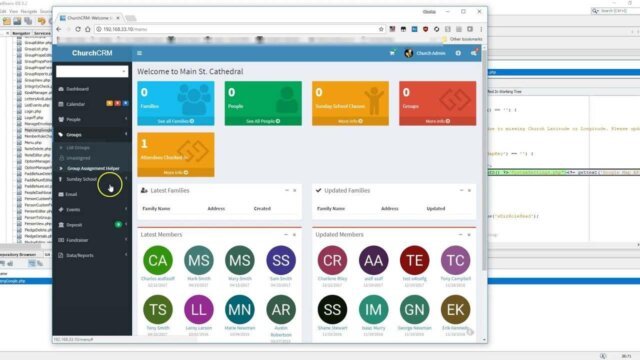Bookmark this page with star icon
The width and height of the screenshot is (640, 360).
[381, 29]
